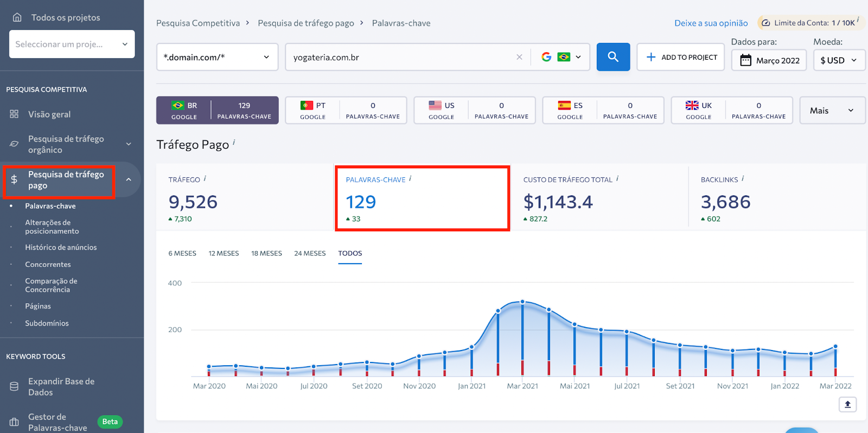Screen dimensions: 868x433
Task: Click the TRÁFEGO 9,526 metric card
Action: (245, 198)
